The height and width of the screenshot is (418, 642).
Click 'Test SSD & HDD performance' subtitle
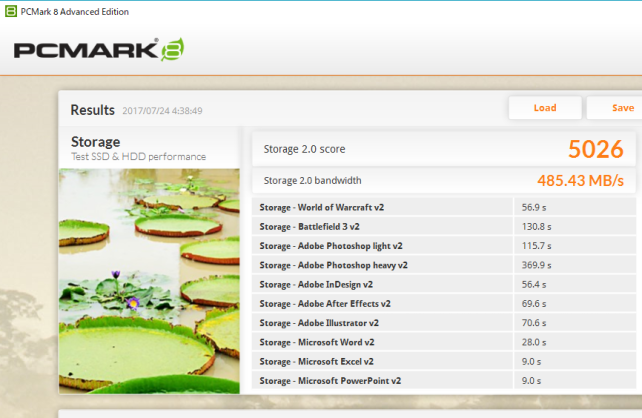(x=138, y=157)
